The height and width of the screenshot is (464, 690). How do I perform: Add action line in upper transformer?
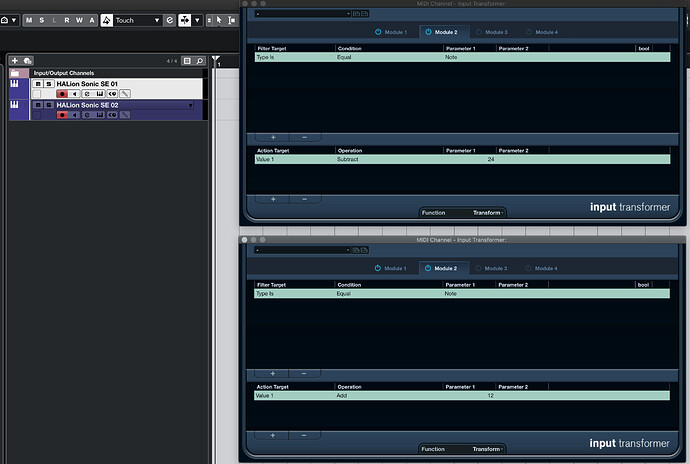pyautogui.click(x=273, y=199)
